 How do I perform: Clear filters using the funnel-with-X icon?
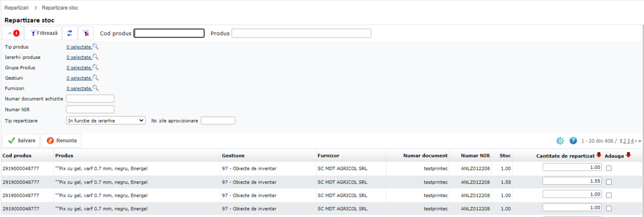pyautogui.click(x=86, y=33)
